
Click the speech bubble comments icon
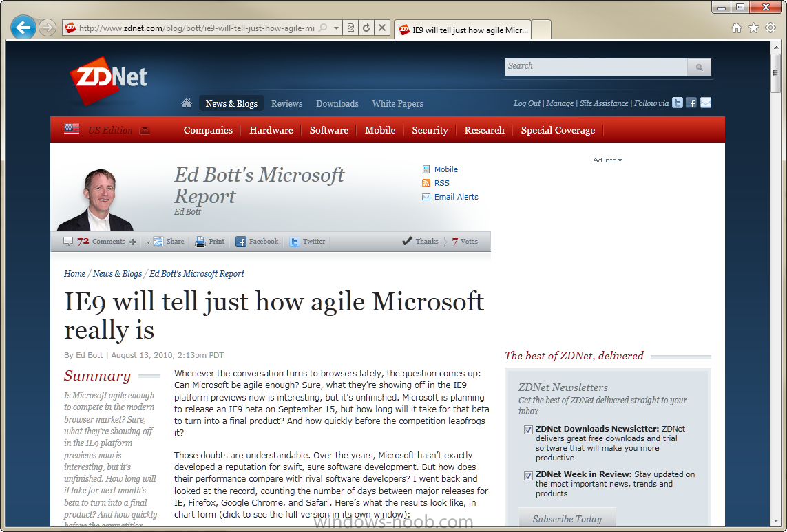point(68,242)
